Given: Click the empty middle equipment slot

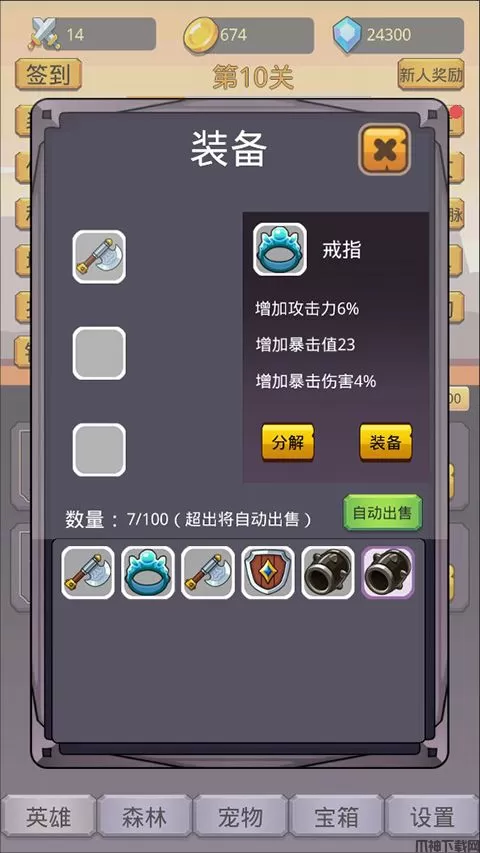Looking at the screenshot, I should point(99,353).
